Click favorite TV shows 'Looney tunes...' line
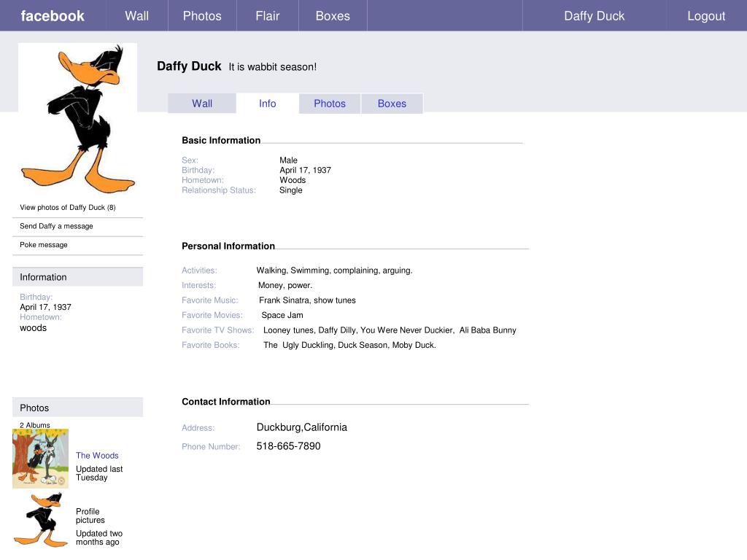747x560 pixels. [x=390, y=330]
